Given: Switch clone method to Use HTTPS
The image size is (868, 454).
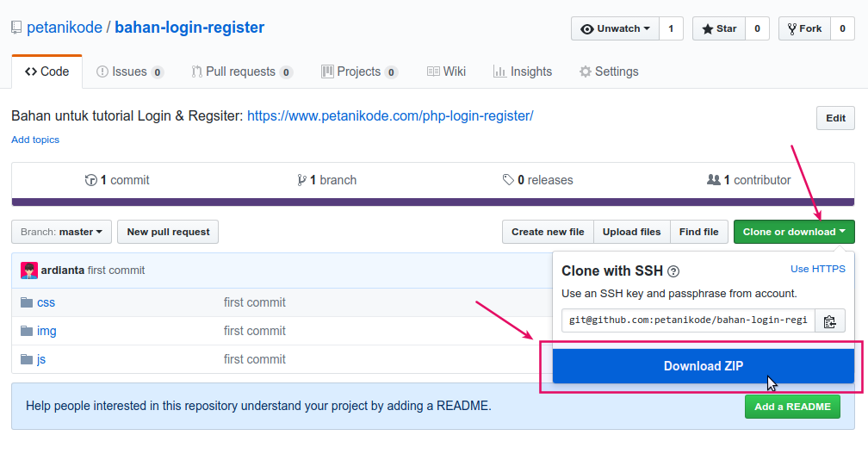Looking at the screenshot, I should [817, 269].
